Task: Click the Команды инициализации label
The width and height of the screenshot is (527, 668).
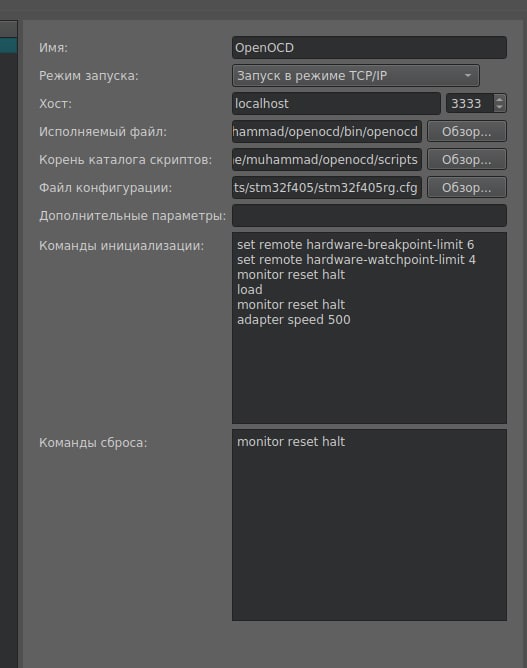Action: (121, 246)
